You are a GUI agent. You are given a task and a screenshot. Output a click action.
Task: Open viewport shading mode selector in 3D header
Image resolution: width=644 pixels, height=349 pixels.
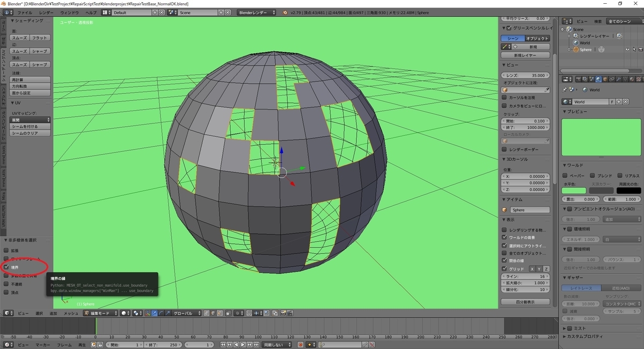pyautogui.click(x=125, y=312)
